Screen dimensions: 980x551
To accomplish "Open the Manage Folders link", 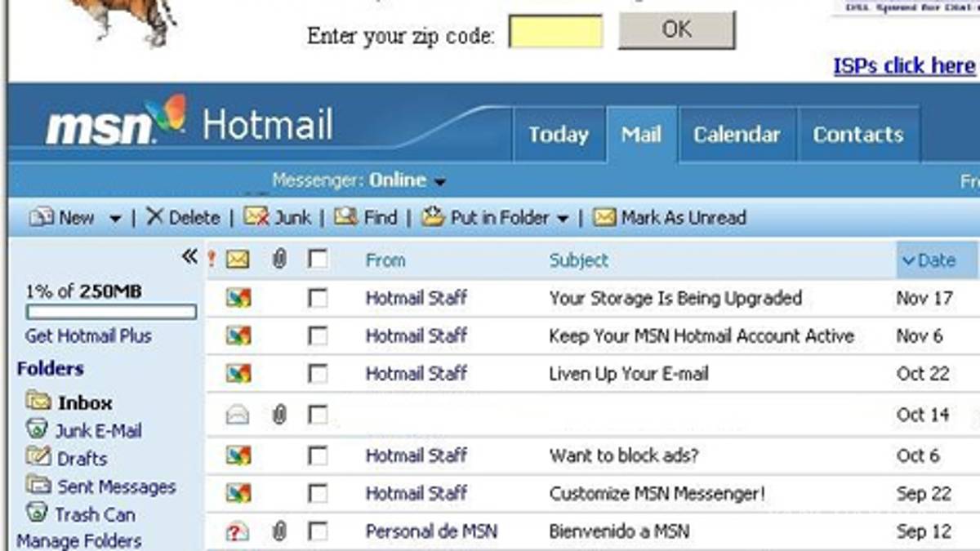I will [78, 540].
